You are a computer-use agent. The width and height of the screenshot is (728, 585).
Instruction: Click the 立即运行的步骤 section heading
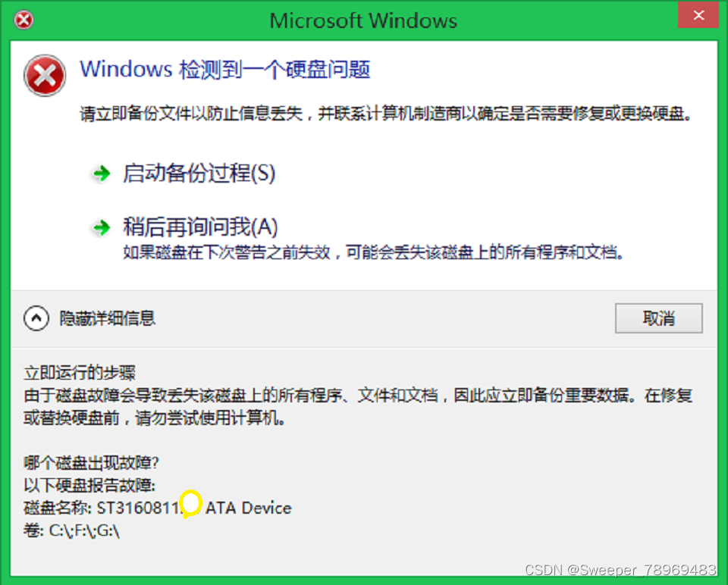click(x=80, y=373)
